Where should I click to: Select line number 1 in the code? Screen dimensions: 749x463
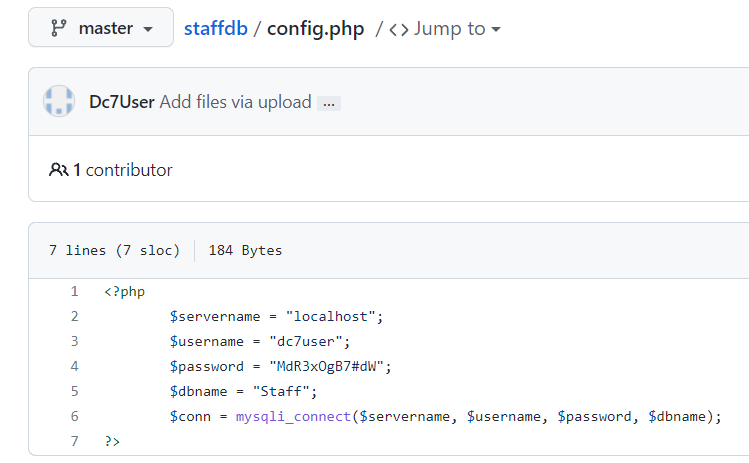click(x=74, y=291)
